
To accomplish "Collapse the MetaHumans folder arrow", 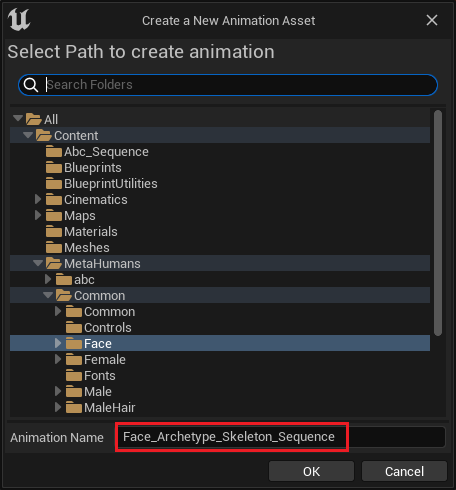I will [x=38, y=263].
